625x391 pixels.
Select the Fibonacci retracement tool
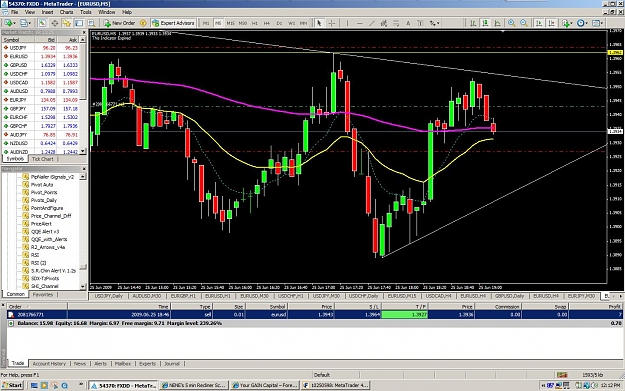coord(396,23)
